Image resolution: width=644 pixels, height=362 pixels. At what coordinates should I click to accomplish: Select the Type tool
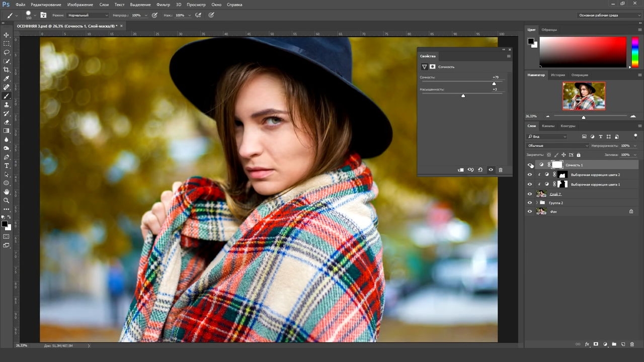pos(7,165)
